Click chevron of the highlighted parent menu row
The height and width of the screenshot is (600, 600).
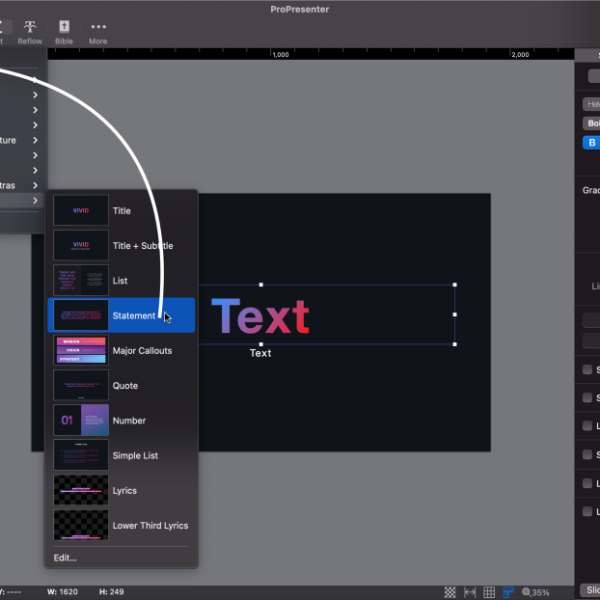(35, 200)
